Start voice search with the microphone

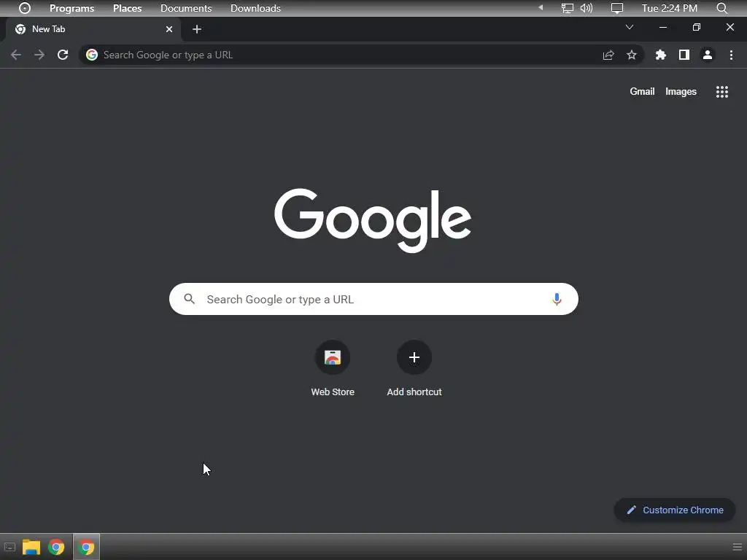(557, 299)
